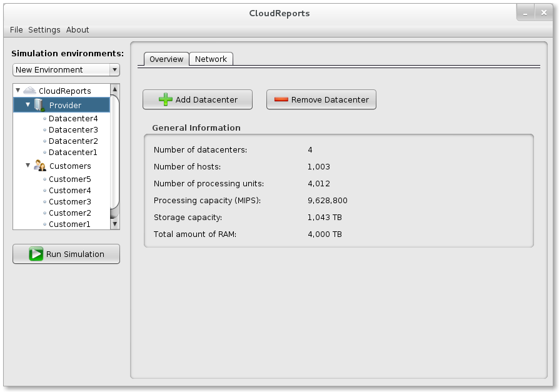
Task: Click the Run Simulation button
Action: pos(66,254)
